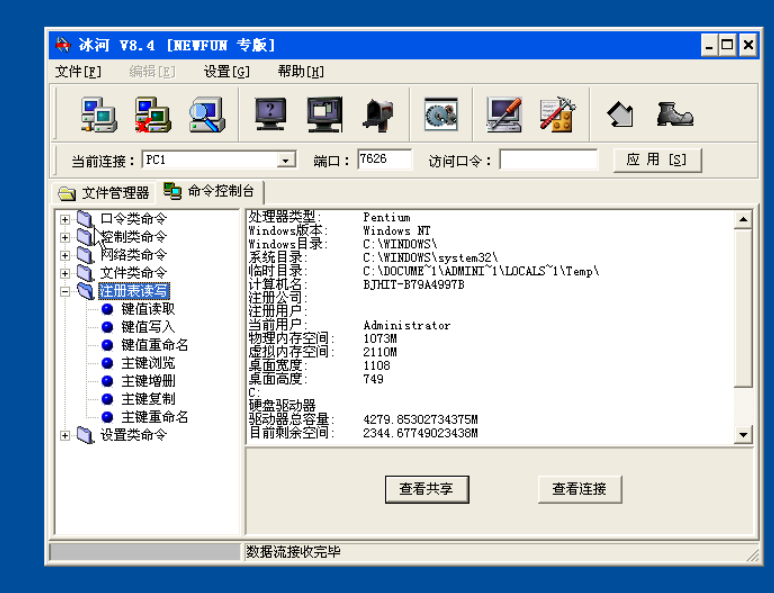
Task: Click the monitor with screwdriver icon
Action: pos(504,115)
